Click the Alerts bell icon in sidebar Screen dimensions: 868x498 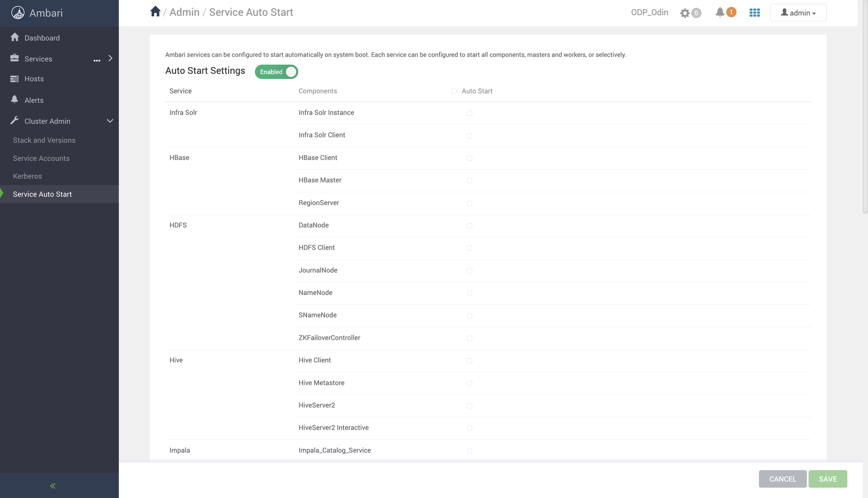(x=14, y=100)
